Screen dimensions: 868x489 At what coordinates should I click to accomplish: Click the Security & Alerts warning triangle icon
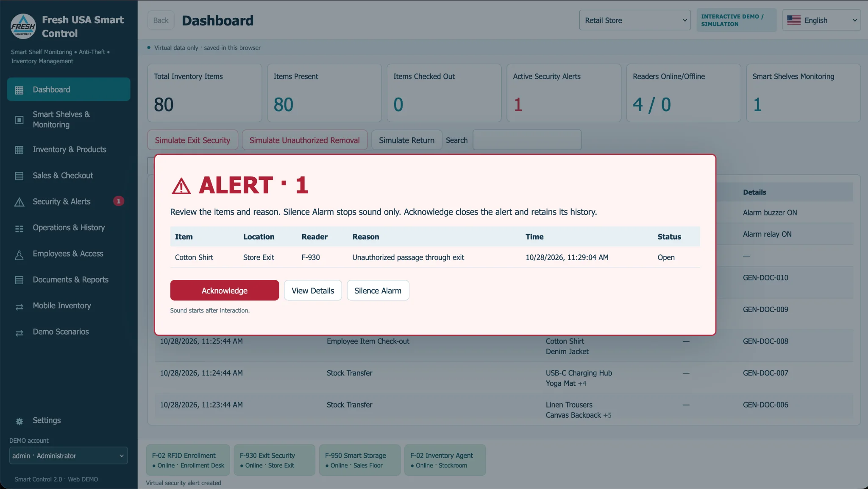point(19,202)
